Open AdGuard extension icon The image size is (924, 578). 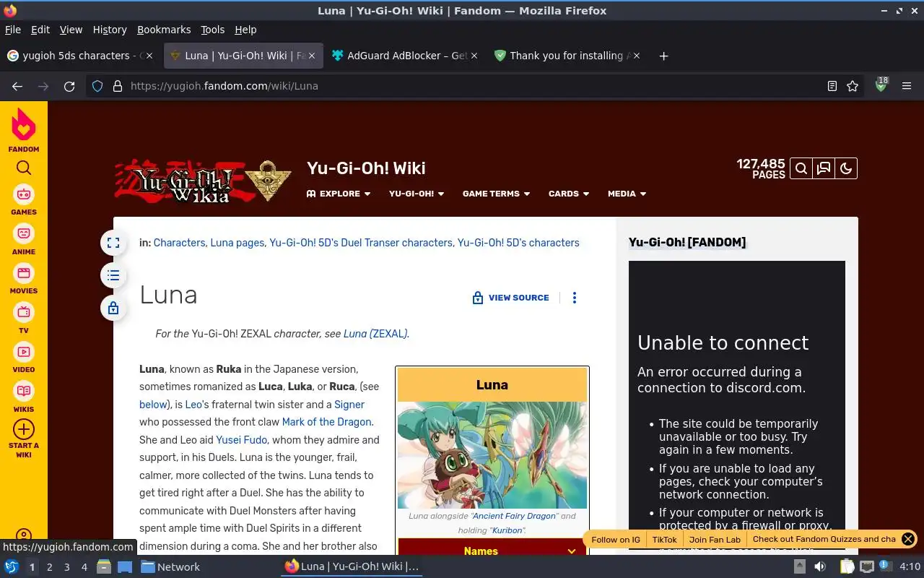[881, 85]
